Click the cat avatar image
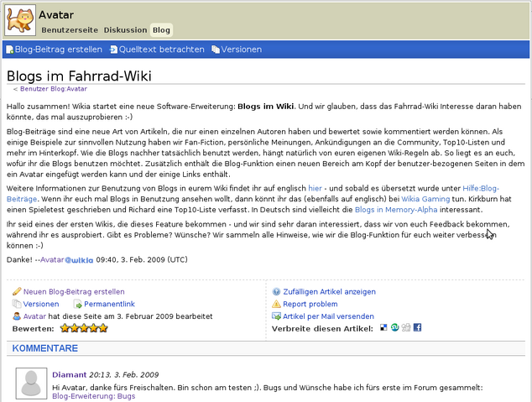The height and width of the screenshot is (402, 532). tap(20, 20)
